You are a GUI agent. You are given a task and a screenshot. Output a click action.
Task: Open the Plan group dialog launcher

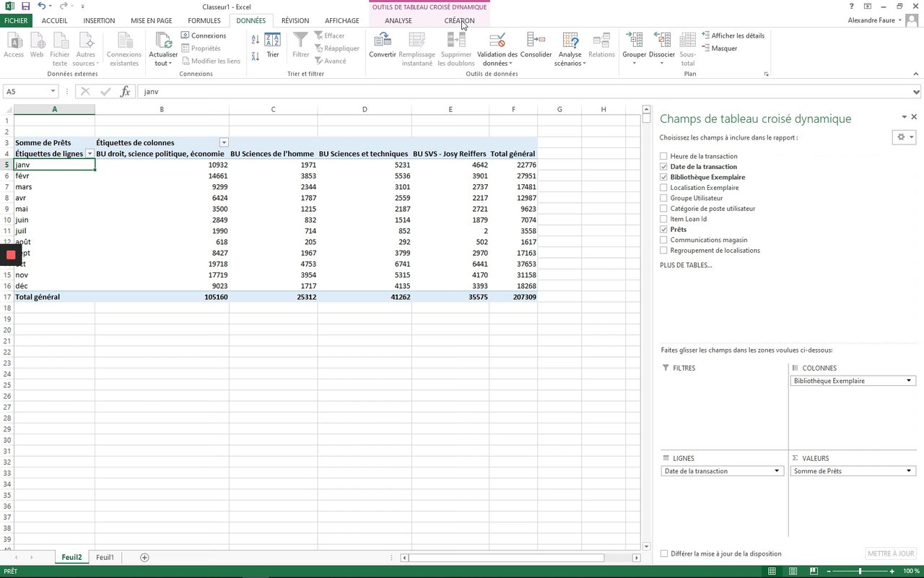coord(766,74)
